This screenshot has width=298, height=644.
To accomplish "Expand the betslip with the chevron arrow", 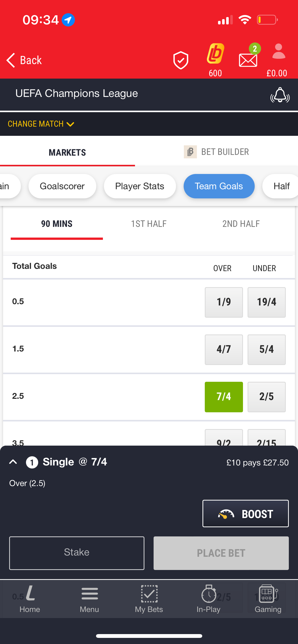I will 13,462.
